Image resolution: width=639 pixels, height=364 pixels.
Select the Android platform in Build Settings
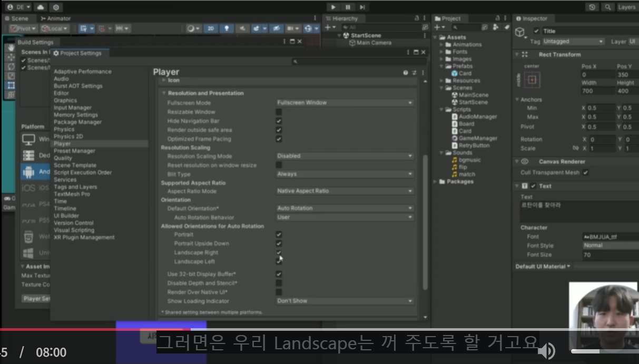pyautogui.click(x=36, y=172)
